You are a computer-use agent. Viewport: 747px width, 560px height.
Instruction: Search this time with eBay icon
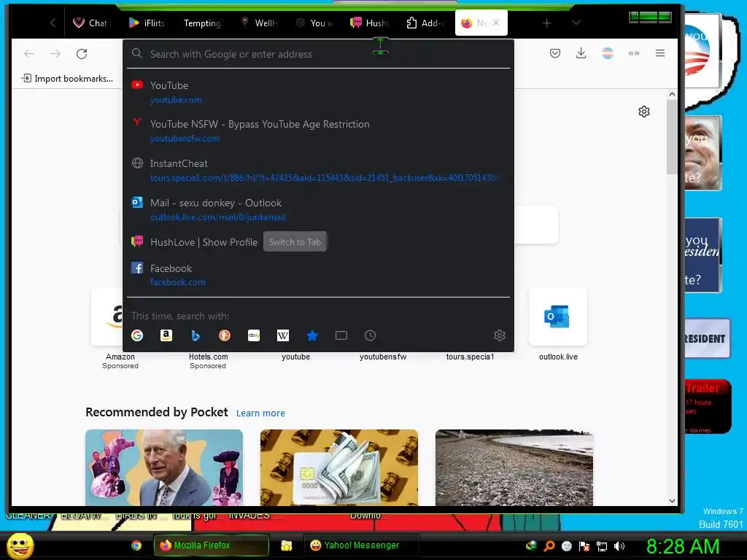click(254, 335)
